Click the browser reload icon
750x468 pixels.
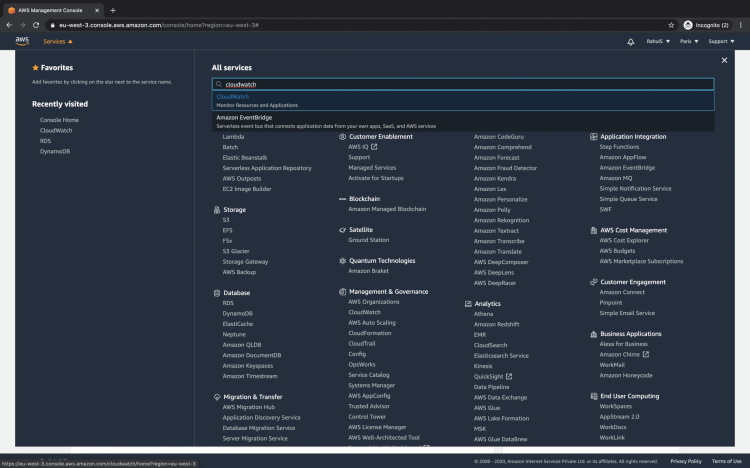point(36,25)
